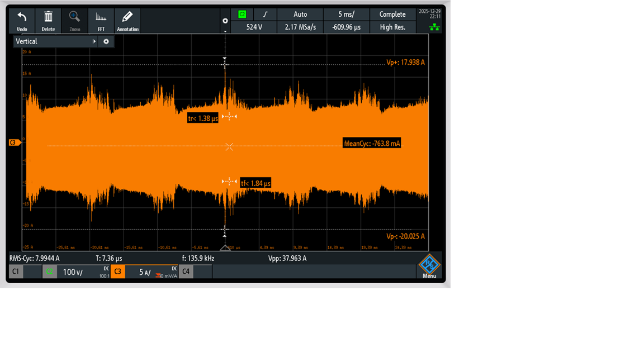Screen dimensions: 644x362
Task: Open the FFT spectrum tool
Action: pyautogui.click(x=101, y=21)
